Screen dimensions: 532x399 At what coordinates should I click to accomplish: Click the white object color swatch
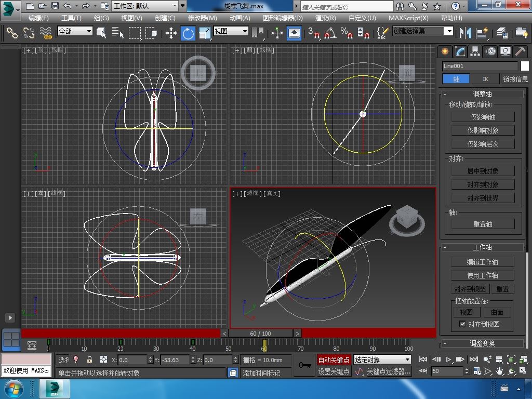(525, 66)
